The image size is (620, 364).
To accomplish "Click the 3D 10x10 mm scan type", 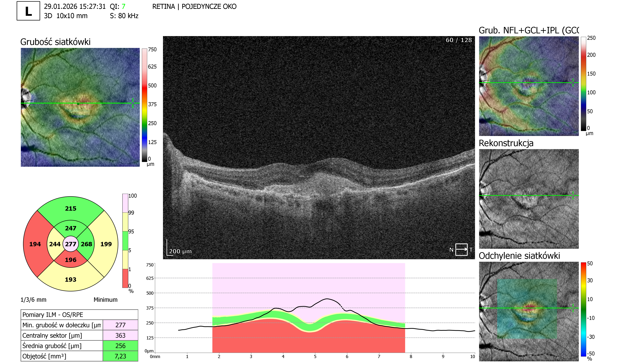I will [66, 16].
